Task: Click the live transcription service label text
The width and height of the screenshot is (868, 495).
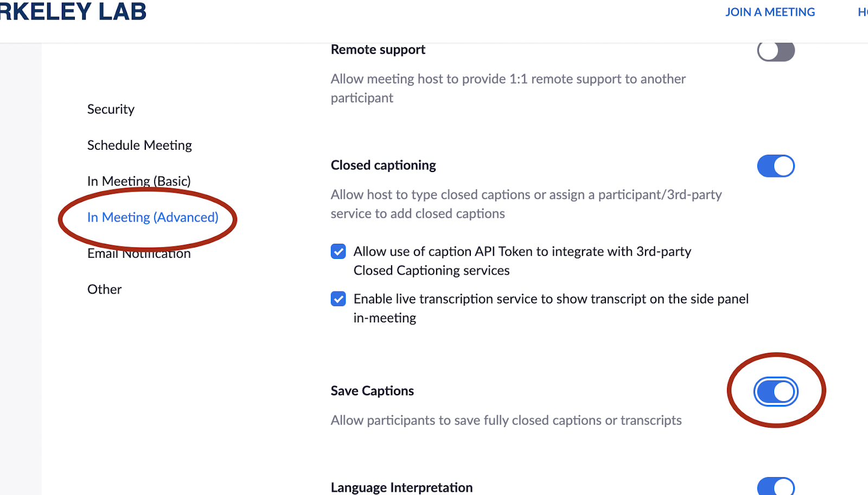Action: coord(551,308)
